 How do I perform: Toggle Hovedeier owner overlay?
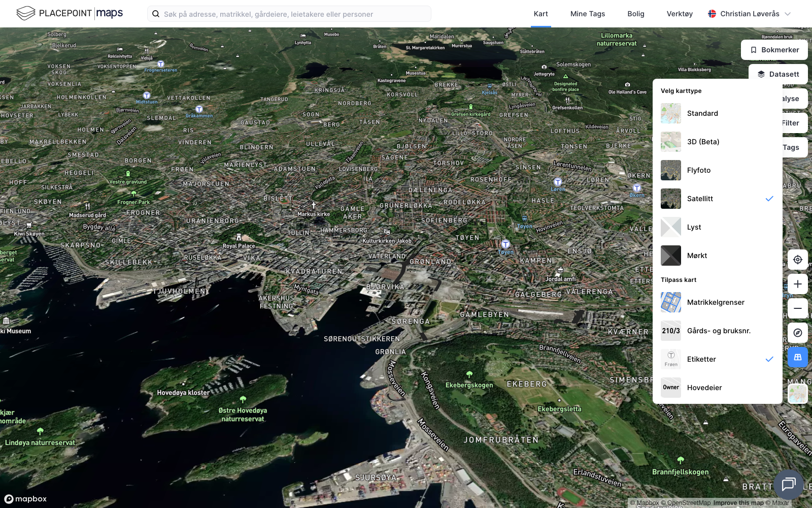tap(718, 388)
